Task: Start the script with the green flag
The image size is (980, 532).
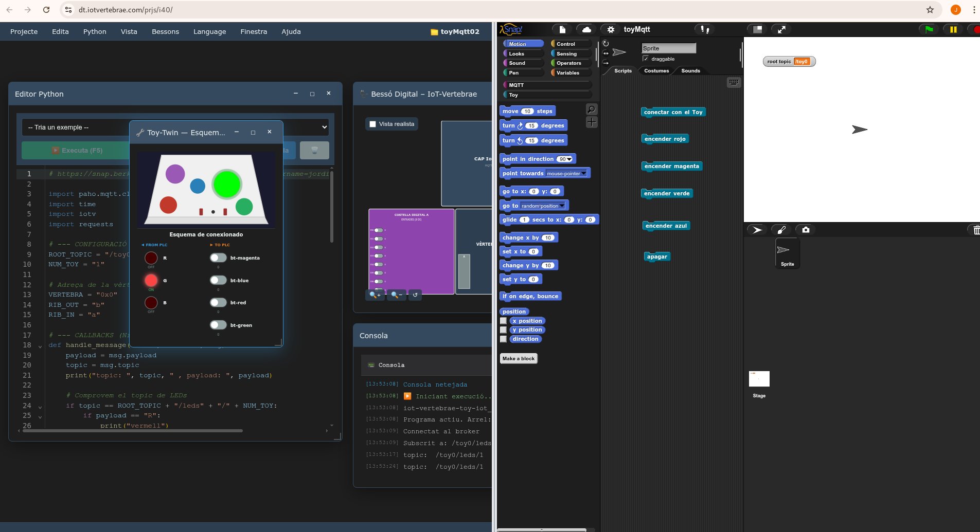Action: click(929, 29)
